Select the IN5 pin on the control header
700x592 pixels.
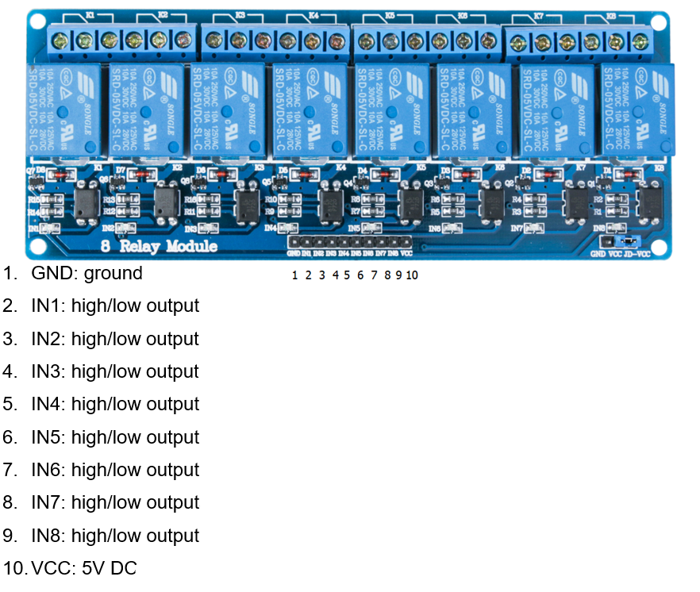[354, 242]
